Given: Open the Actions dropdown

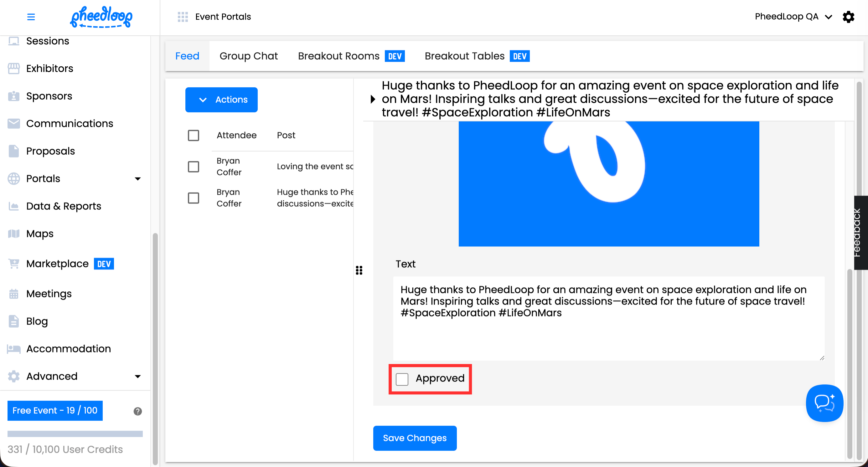Looking at the screenshot, I should pyautogui.click(x=221, y=100).
